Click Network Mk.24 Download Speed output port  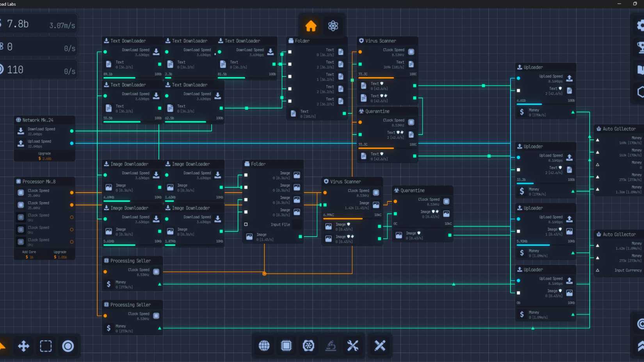click(x=72, y=131)
